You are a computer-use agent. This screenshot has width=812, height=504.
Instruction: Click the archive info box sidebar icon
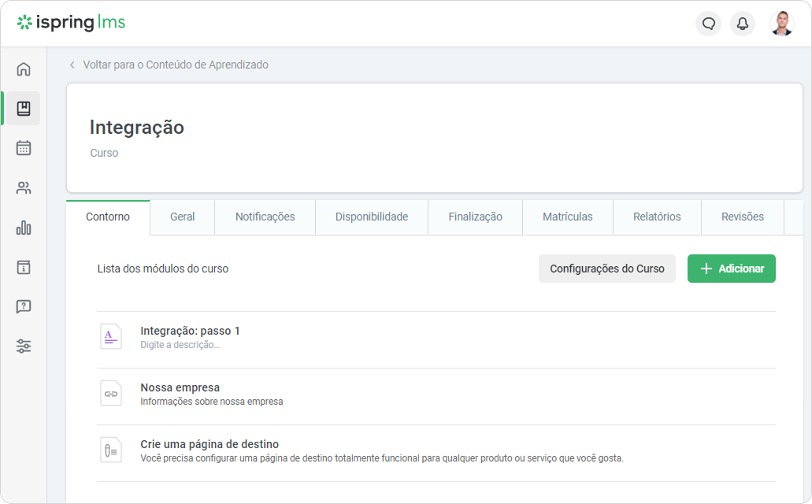tap(24, 268)
